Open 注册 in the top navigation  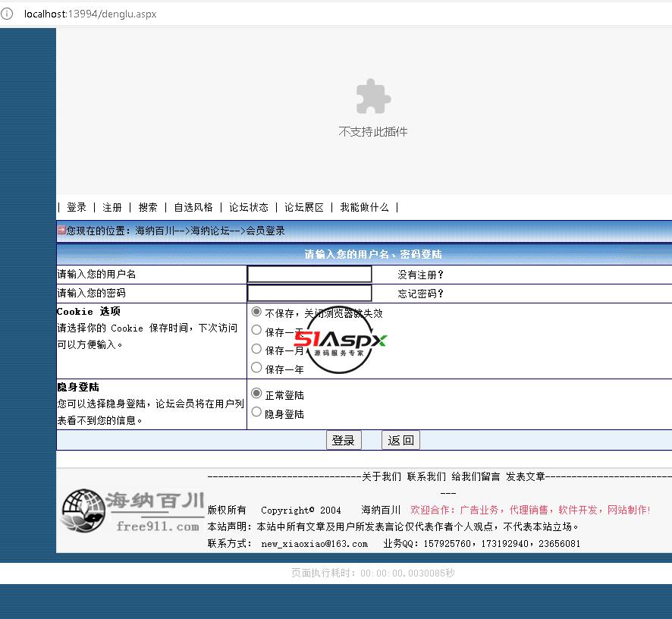pos(112,208)
